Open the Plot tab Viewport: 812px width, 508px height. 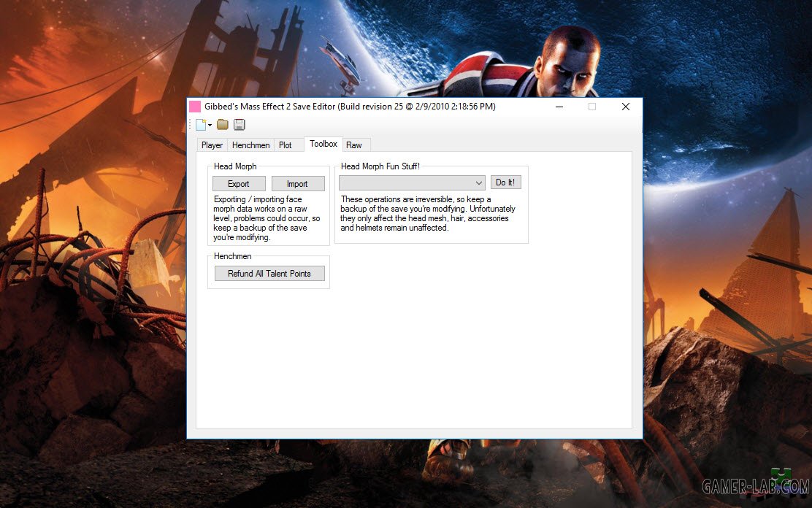[x=286, y=145]
